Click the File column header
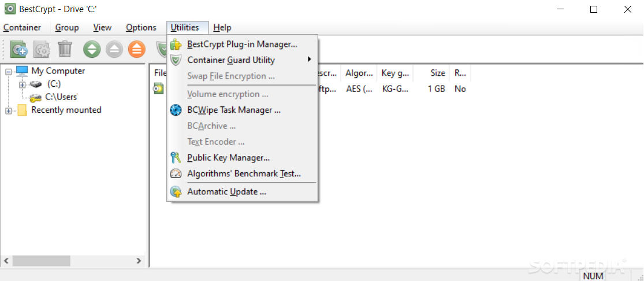The height and width of the screenshot is (281, 644). click(159, 73)
